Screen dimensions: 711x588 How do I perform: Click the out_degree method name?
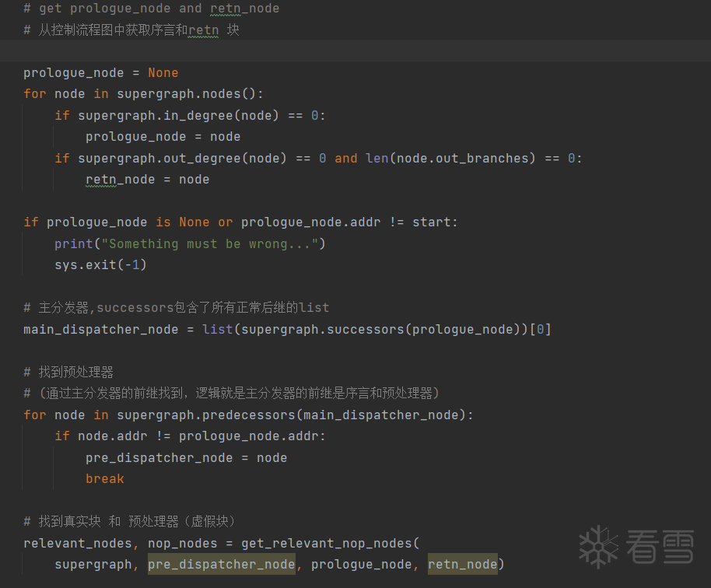click(x=205, y=158)
